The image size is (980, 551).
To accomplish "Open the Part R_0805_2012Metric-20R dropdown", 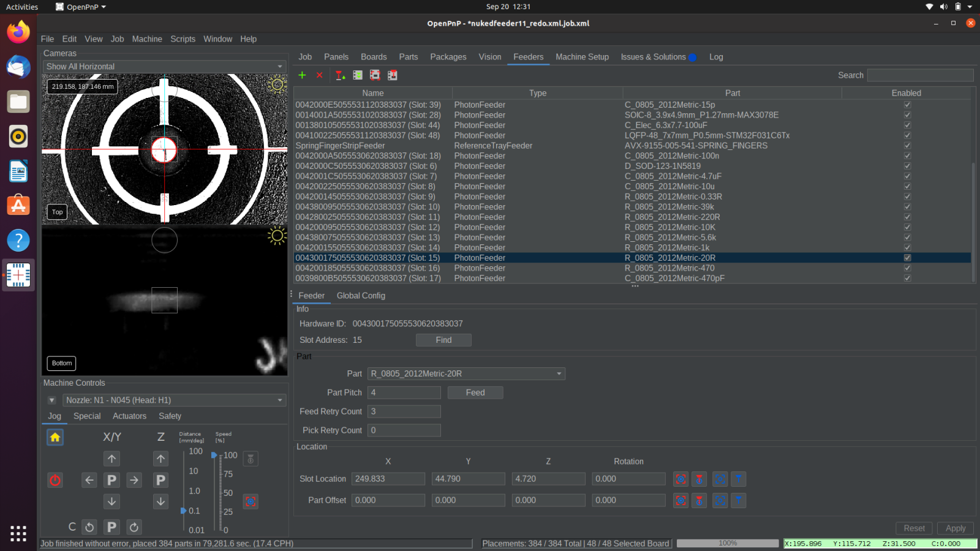I will [x=466, y=373].
